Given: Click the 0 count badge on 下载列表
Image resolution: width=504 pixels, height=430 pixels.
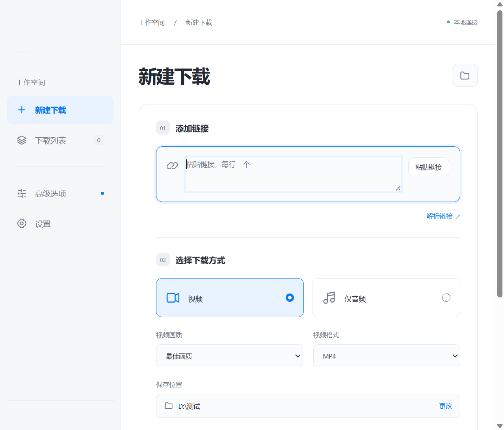Looking at the screenshot, I should [x=99, y=140].
